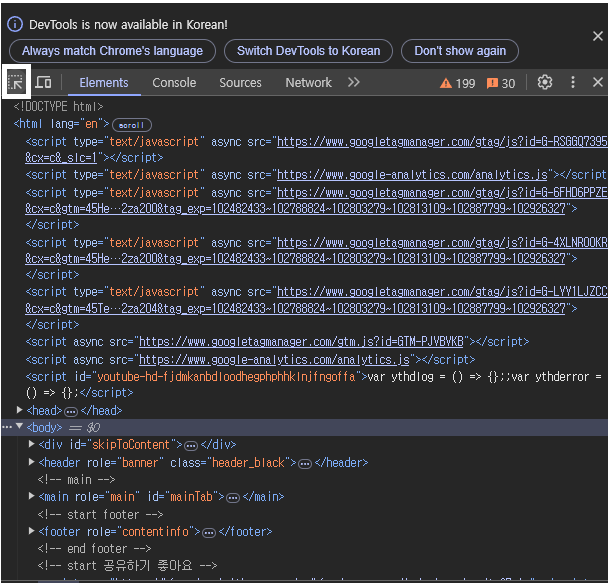Click Always match Chrome's language button
The width and height of the screenshot is (608, 583).
[112, 51]
